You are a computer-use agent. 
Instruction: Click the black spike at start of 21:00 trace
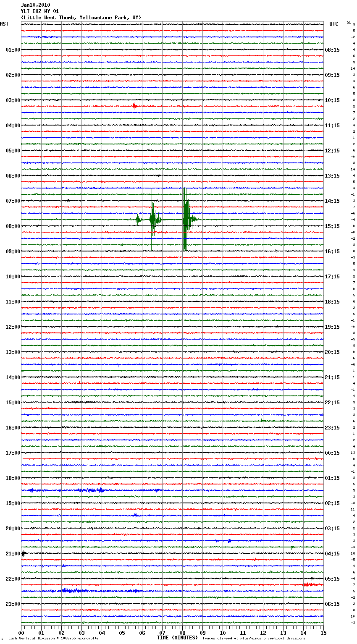click(23, 554)
